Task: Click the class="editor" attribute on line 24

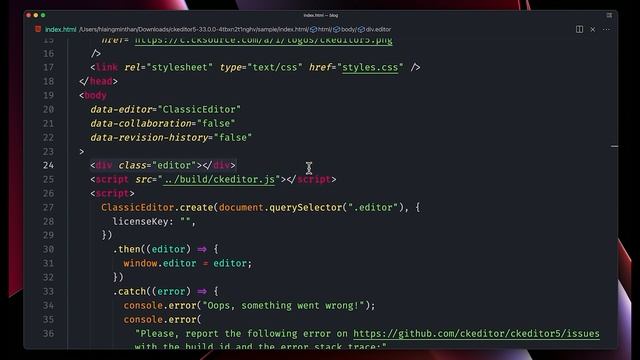Action: coord(157,165)
